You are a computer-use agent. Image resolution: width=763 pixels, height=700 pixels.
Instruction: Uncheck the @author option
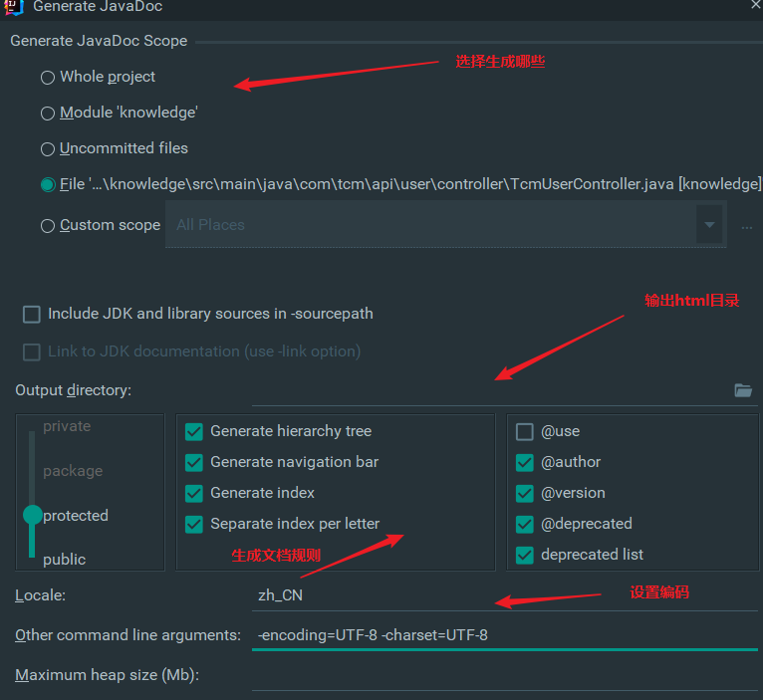point(525,463)
